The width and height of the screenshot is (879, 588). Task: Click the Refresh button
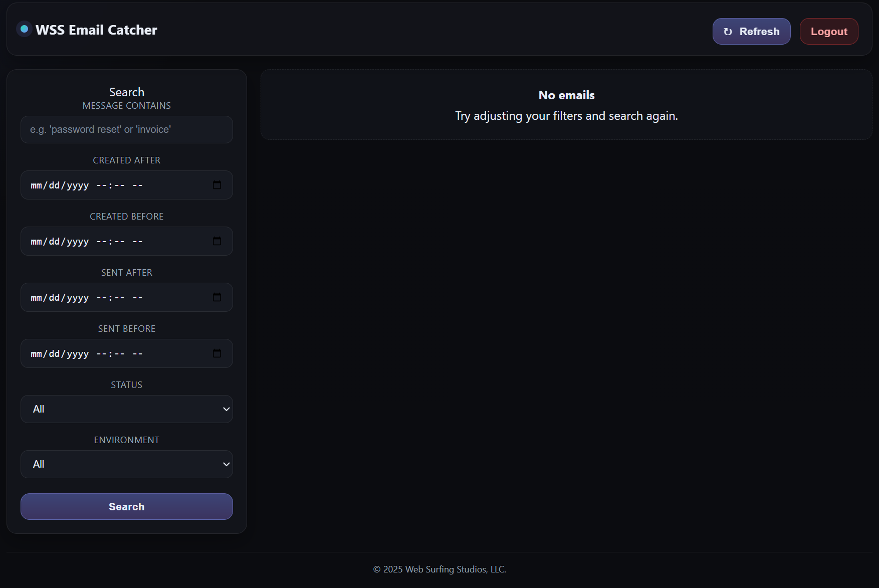[x=751, y=32]
